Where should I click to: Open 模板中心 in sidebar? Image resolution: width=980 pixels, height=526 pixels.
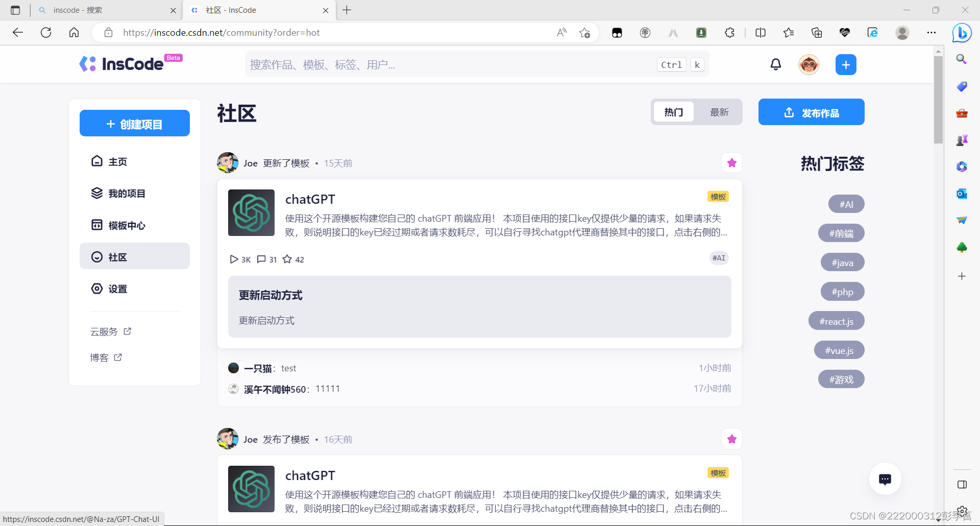(x=135, y=225)
